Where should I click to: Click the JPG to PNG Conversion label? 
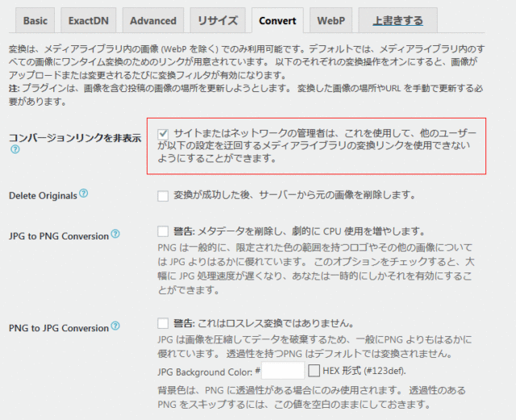coord(58,235)
